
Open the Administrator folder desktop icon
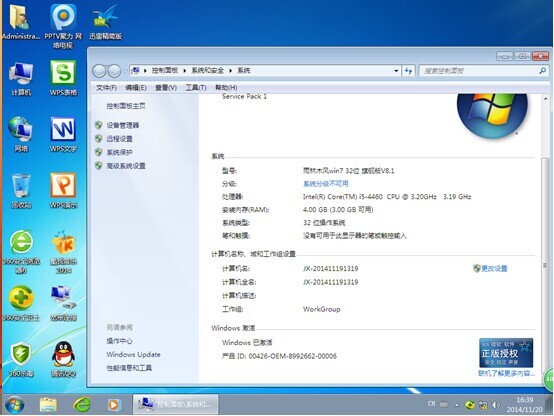click(x=20, y=22)
